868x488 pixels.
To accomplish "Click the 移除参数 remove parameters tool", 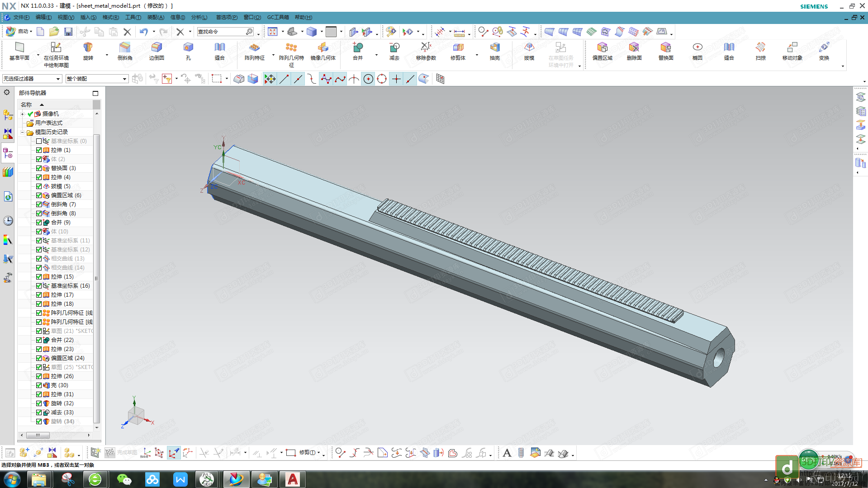I will pos(426,51).
